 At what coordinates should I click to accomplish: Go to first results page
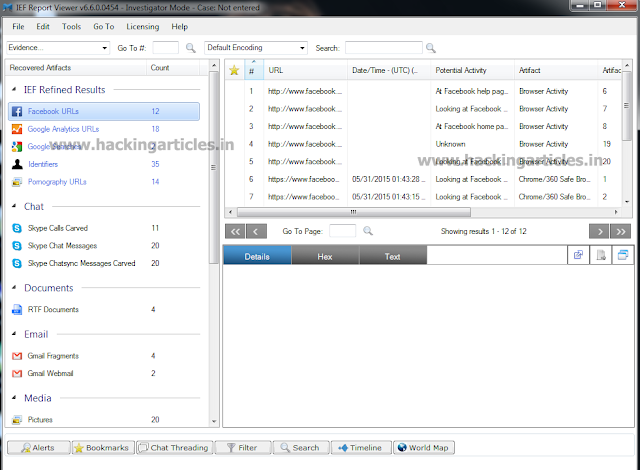235,231
